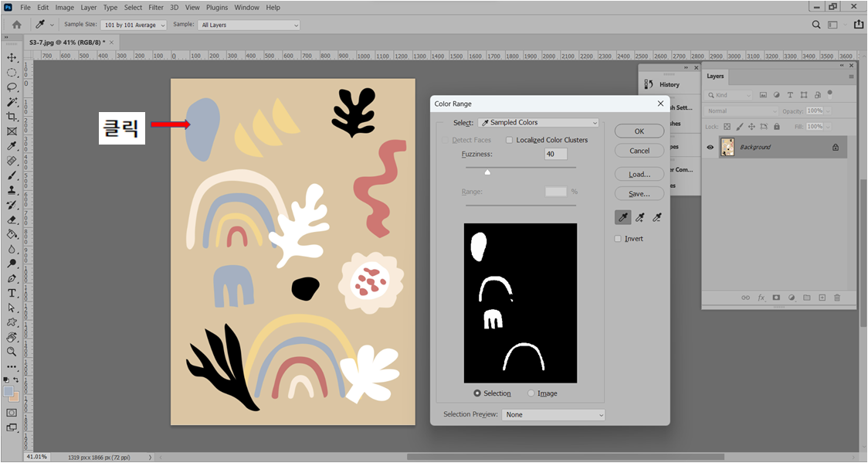
Task: Select the Hand tool
Action: point(12,337)
